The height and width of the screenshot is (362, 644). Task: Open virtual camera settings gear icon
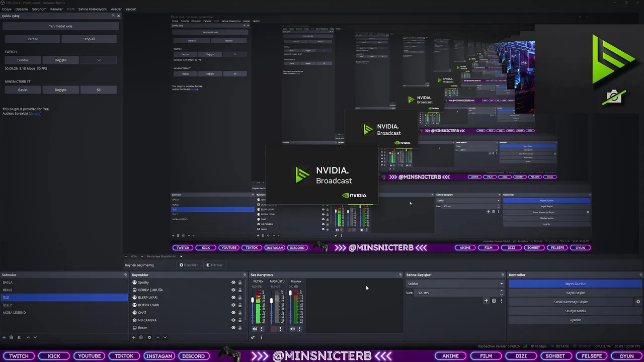tap(638, 302)
